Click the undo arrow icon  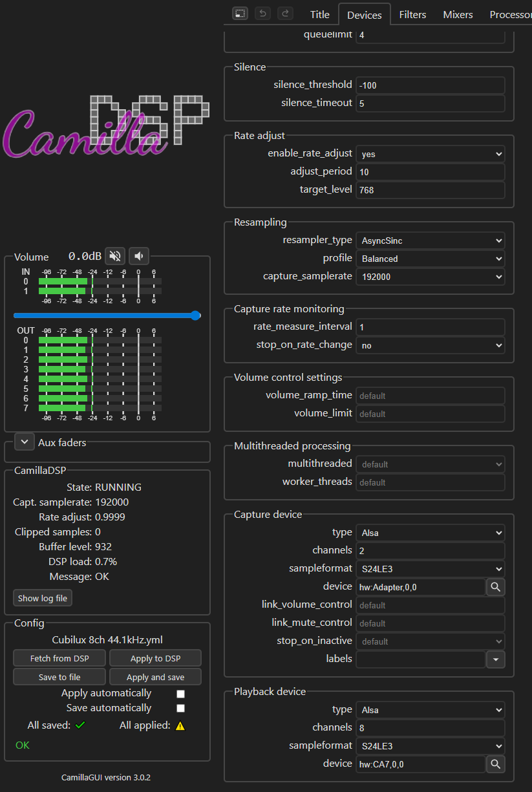point(262,14)
